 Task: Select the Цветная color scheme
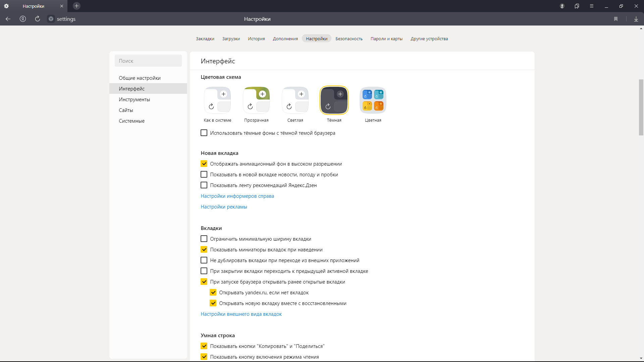click(373, 100)
